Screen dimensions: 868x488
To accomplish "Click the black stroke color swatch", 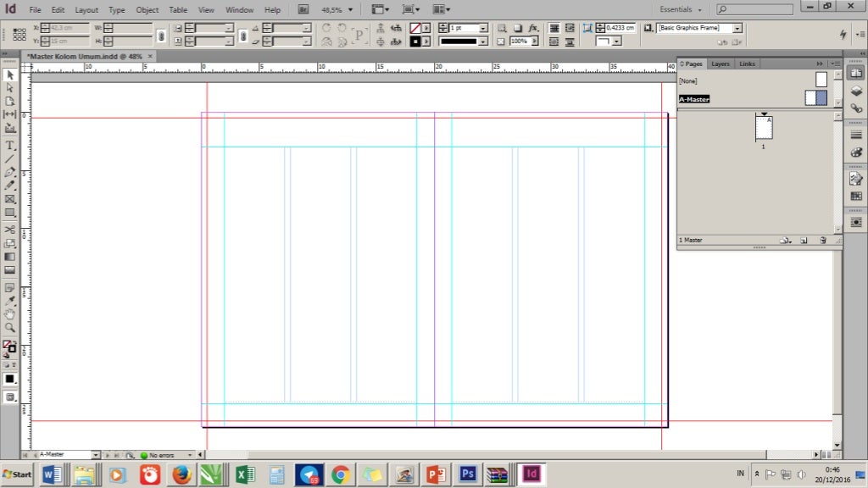I will click(416, 41).
